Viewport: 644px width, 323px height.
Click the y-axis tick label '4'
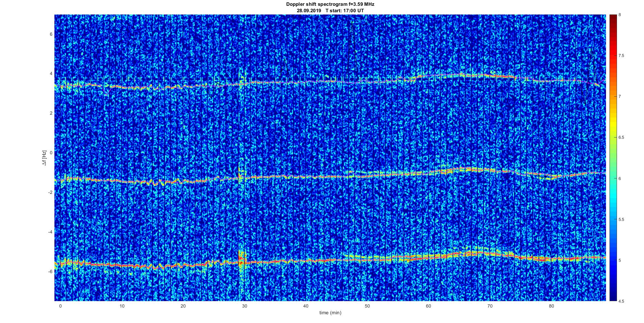point(51,73)
